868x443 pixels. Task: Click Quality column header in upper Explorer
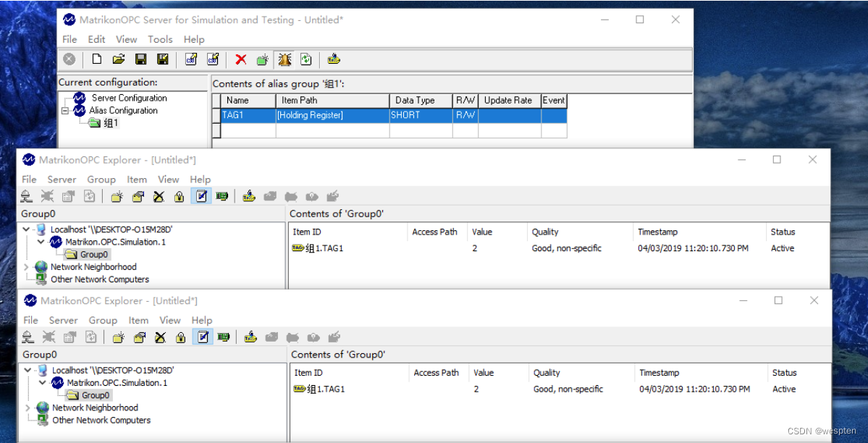pos(580,232)
